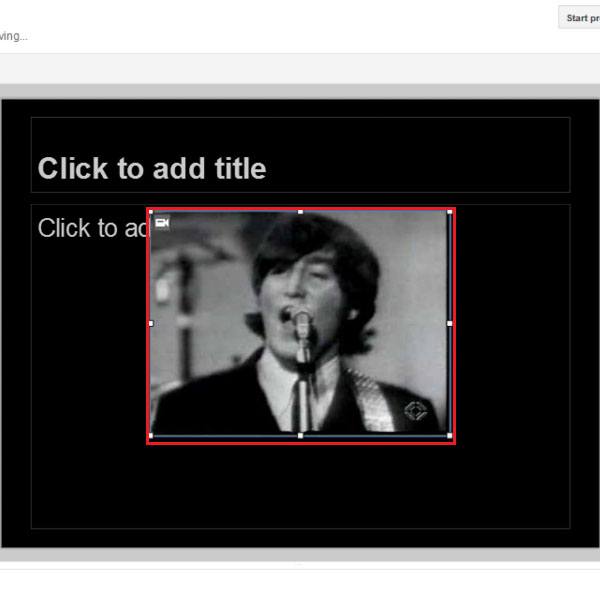This screenshot has width=600, height=600.
Task: Click the Start presentation button
Action: (579, 18)
